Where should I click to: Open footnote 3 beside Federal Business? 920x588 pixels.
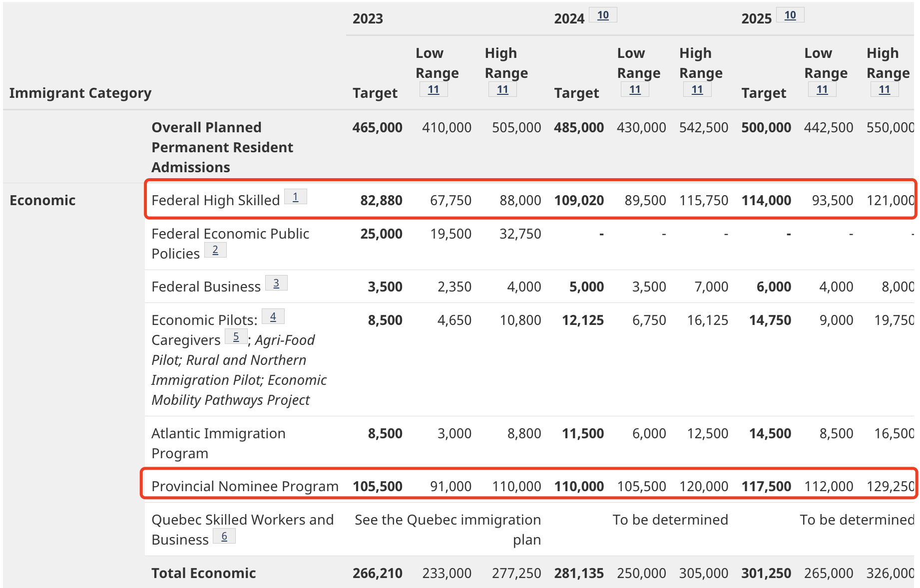tap(276, 284)
